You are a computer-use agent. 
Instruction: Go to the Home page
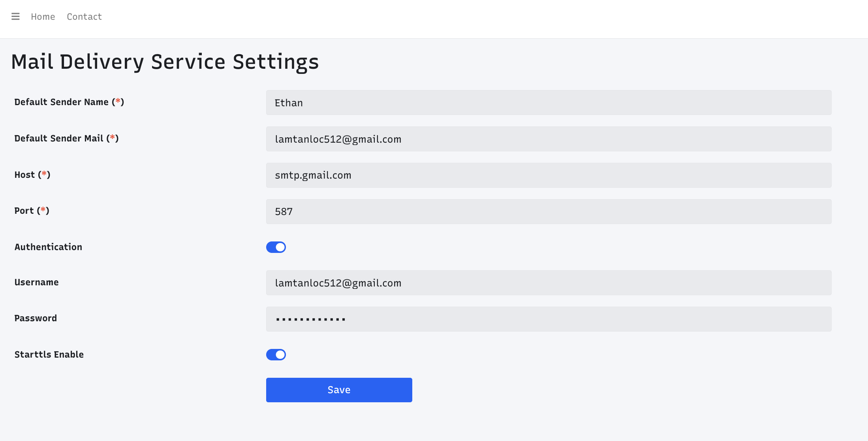click(x=43, y=17)
